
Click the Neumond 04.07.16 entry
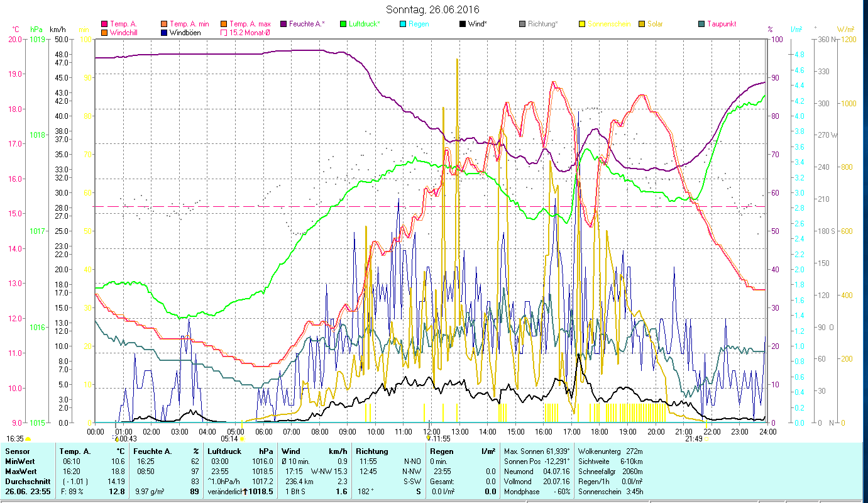click(537, 472)
